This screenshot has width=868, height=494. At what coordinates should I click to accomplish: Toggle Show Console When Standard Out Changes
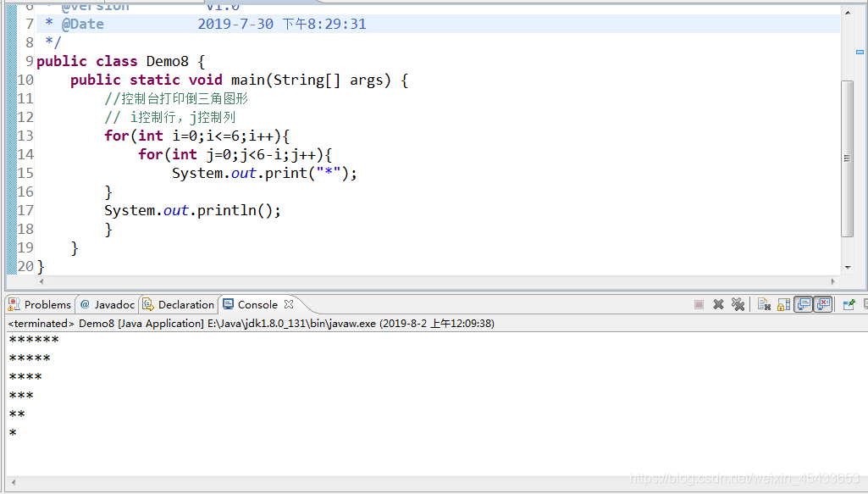(804, 304)
